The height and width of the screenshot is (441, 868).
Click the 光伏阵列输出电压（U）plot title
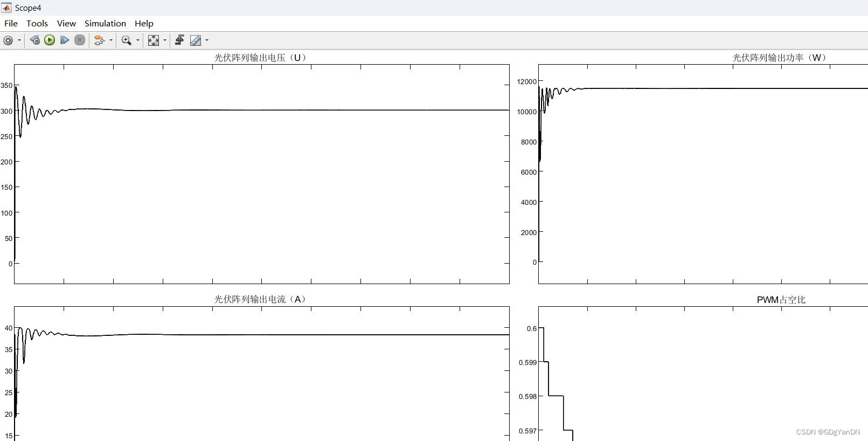point(262,58)
